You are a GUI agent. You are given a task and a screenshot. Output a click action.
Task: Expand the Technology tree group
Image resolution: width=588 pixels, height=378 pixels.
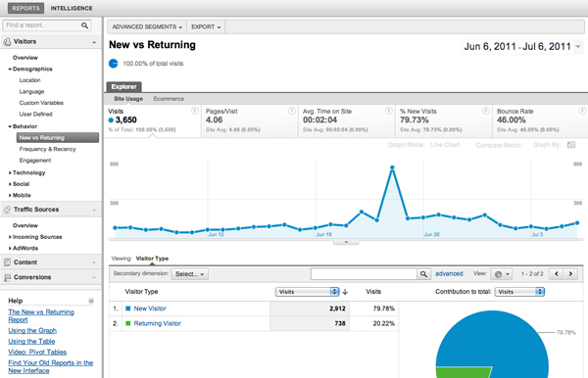pyautogui.click(x=10, y=172)
